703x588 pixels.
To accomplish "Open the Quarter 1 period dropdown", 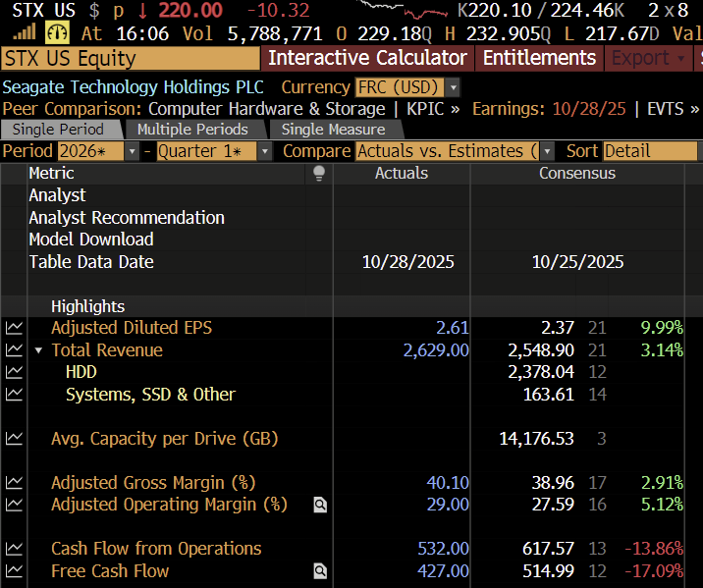I will click(264, 151).
